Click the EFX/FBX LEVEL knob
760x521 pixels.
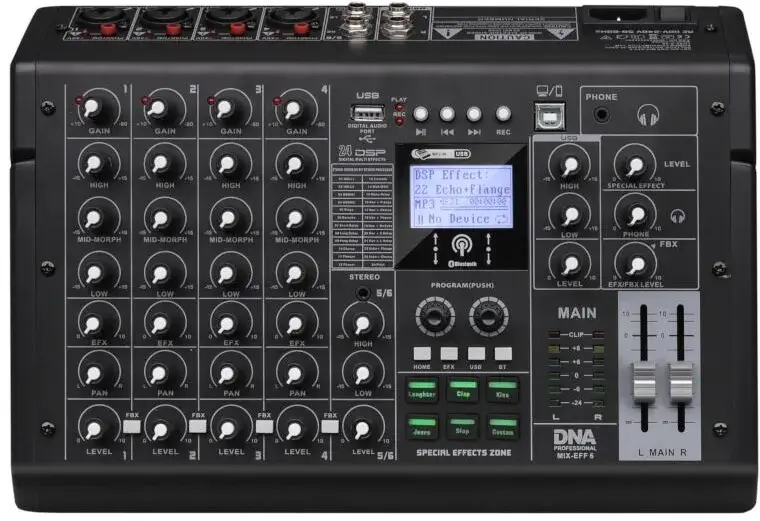636,264
